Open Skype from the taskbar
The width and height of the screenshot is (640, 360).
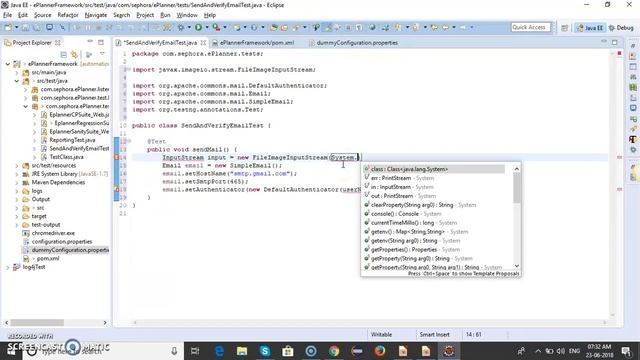pyautogui.click(x=265, y=351)
